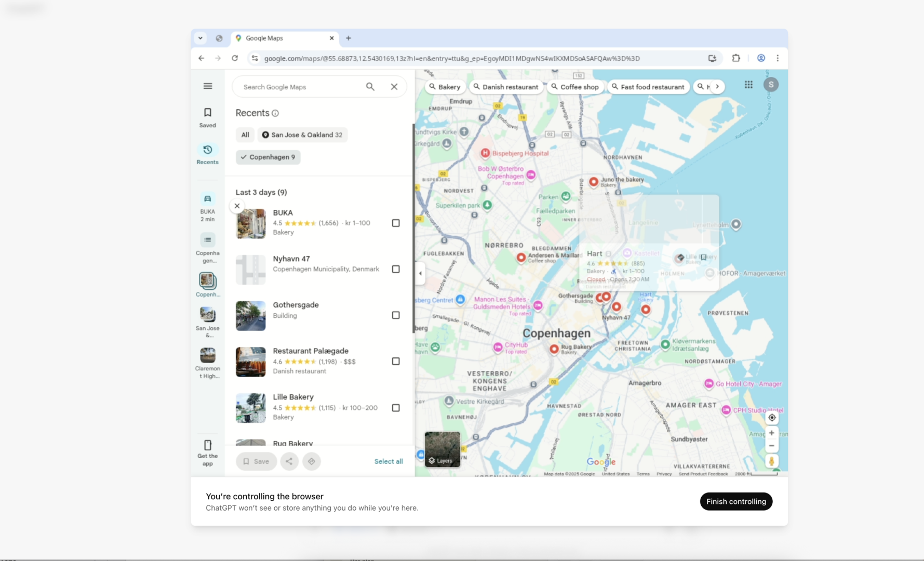
Task: Toggle the Copenhagen 9 filter chip
Action: click(x=268, y=157)
